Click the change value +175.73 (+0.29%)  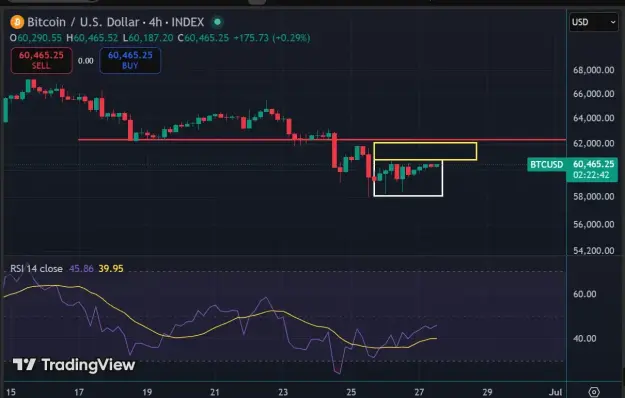[272, 38]
